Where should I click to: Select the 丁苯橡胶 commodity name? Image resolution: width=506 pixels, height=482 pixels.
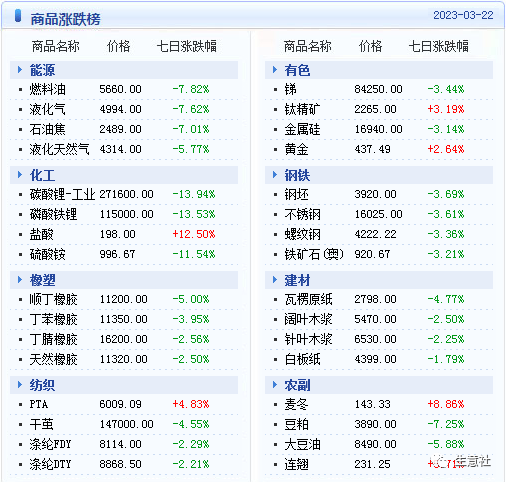[54, 319]
